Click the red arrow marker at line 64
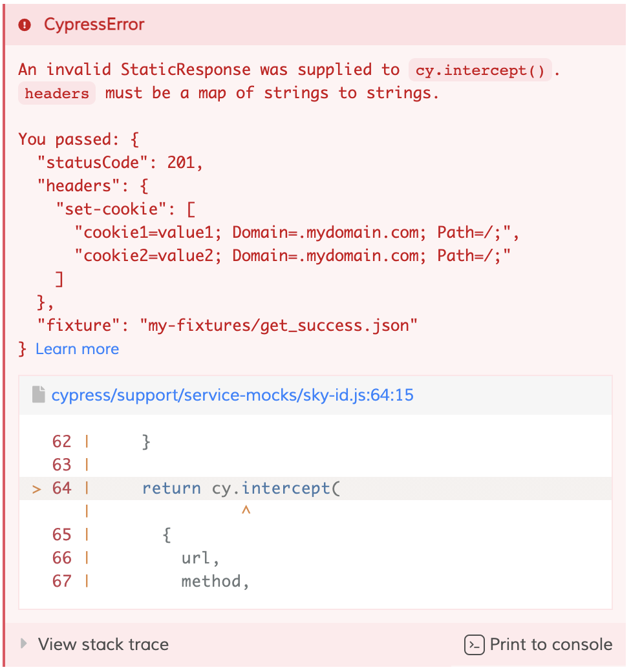631x672 pixels. pyautogui.click(x=36, y=488)
